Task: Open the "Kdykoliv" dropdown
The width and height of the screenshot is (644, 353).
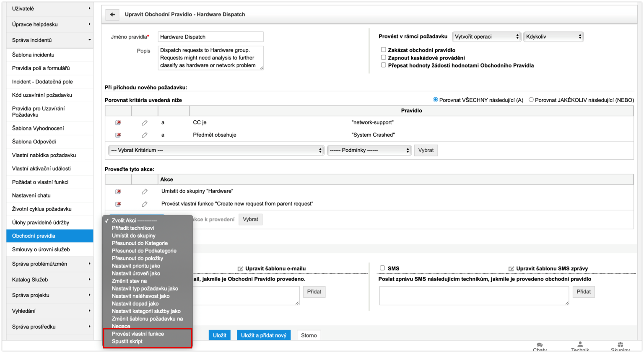Action: pos(553,37)
